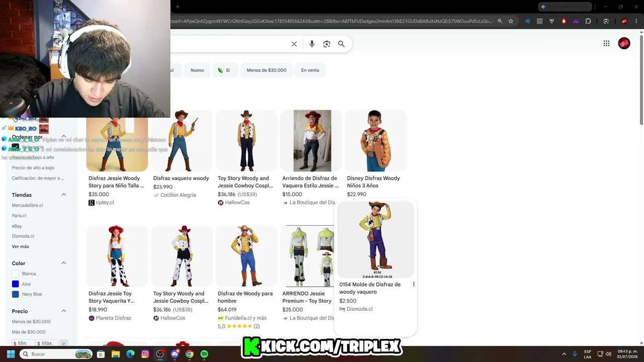Screen dimensions: 644x362
Task: Submit search with the magnifying glass icon
Action: click(x=341, y=44)
